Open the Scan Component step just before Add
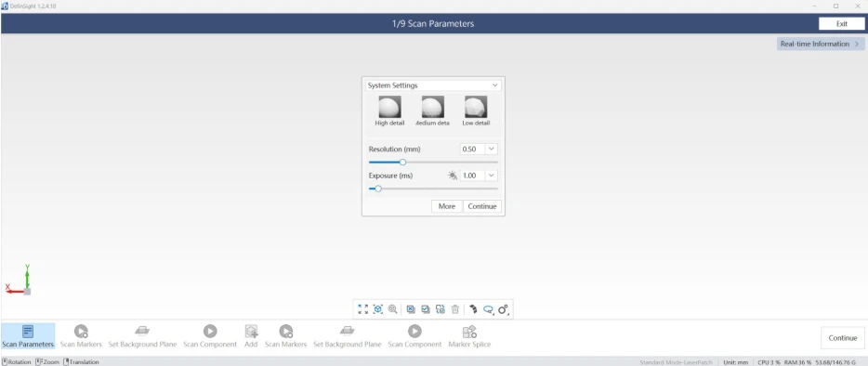 point(210,336)
